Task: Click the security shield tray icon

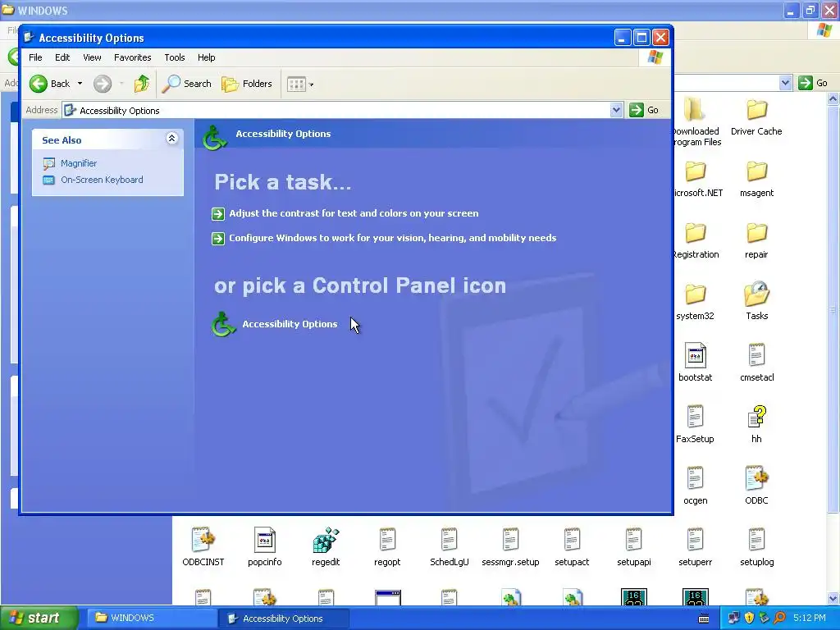Action: (749, 619)
